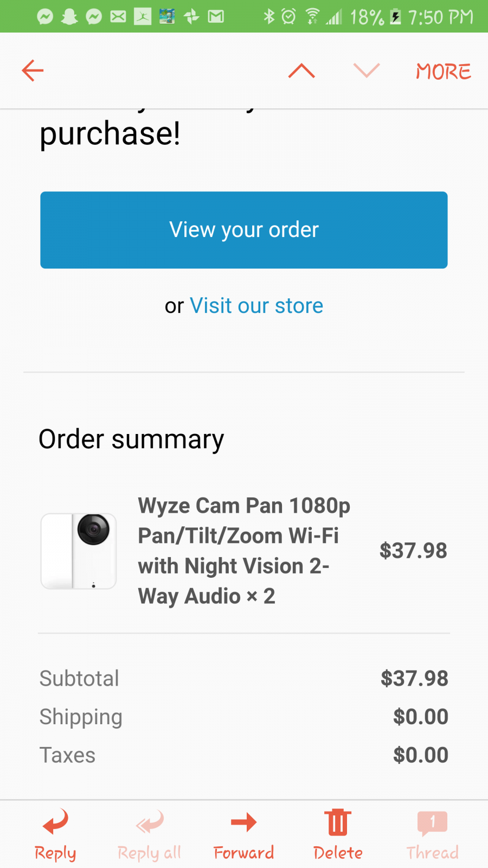Tap the Forward arrow icon

click(243, 822)
